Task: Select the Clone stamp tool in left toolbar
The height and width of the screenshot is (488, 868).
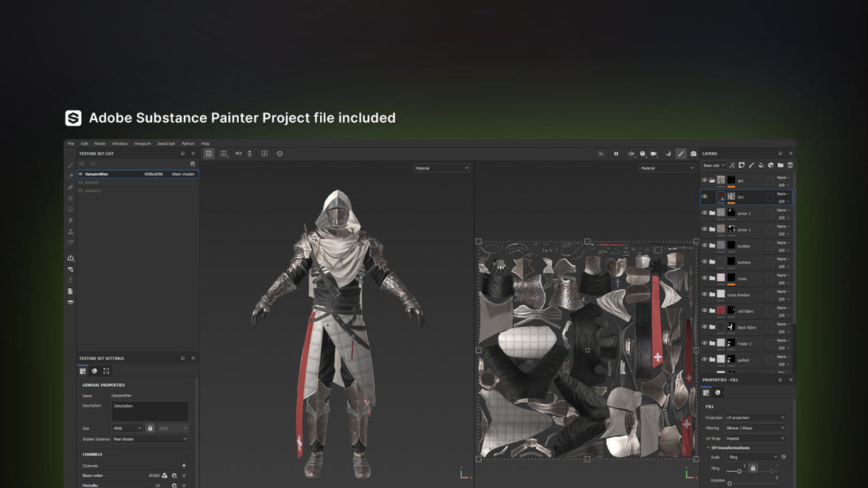Action: [x=70, y=232]
